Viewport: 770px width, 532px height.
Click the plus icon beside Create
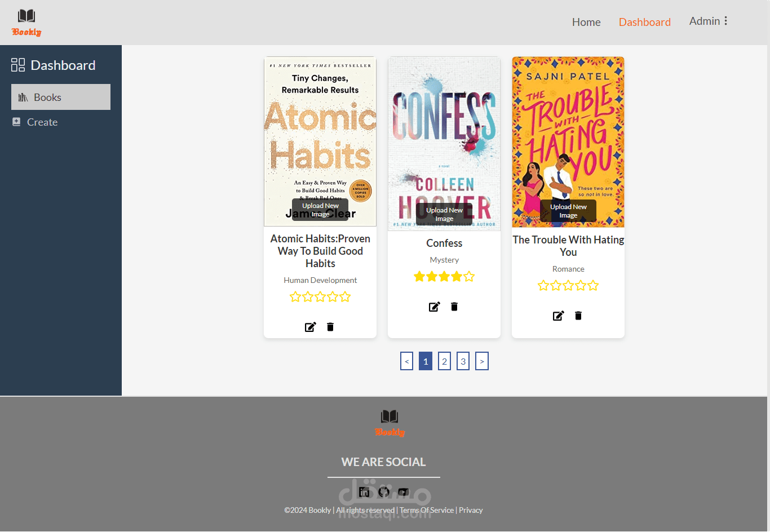click(x=16, y=122)
